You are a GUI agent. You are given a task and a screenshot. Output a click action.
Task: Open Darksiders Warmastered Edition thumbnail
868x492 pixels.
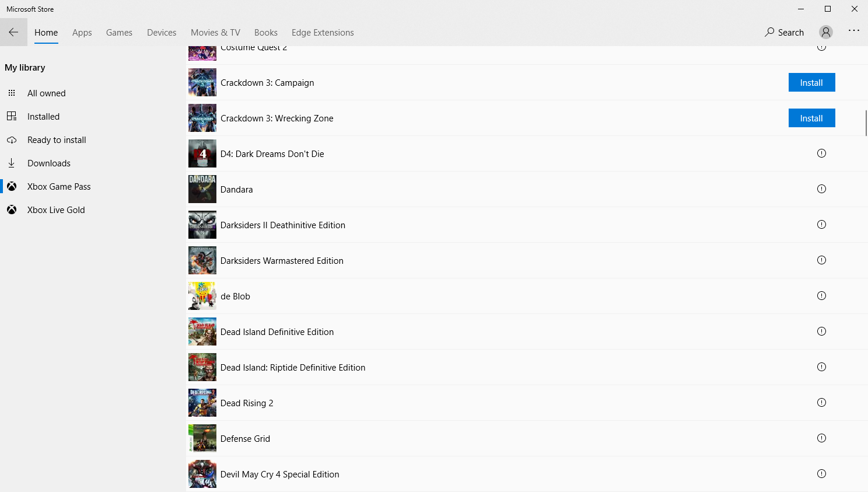click(x=202, y=260)
